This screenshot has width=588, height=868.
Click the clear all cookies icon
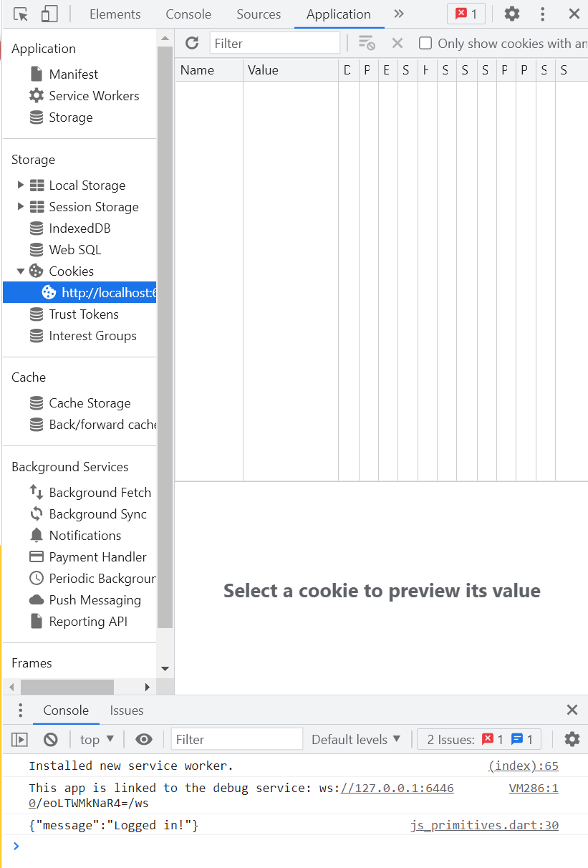[367, 43]
